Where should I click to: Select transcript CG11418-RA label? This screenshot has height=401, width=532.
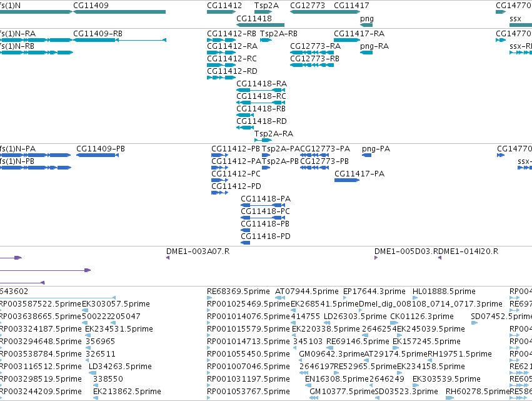coord(261,84)
